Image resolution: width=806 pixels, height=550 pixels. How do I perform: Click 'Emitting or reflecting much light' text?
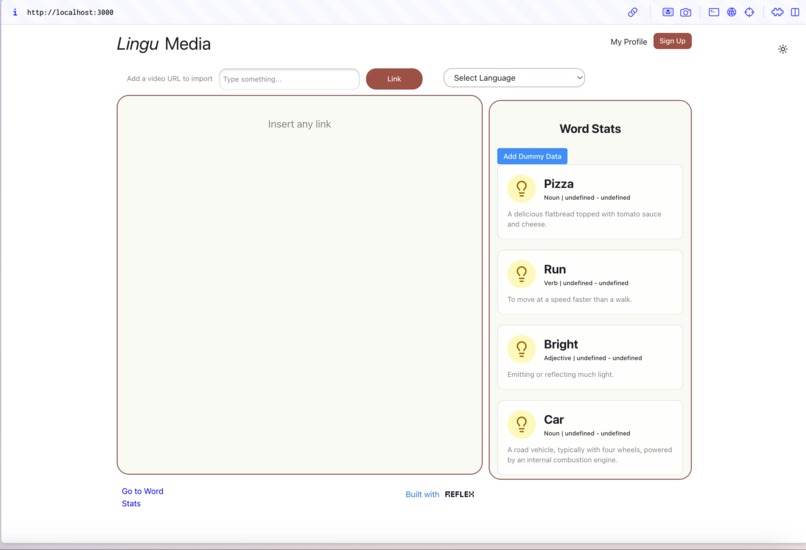click(560, 374)
